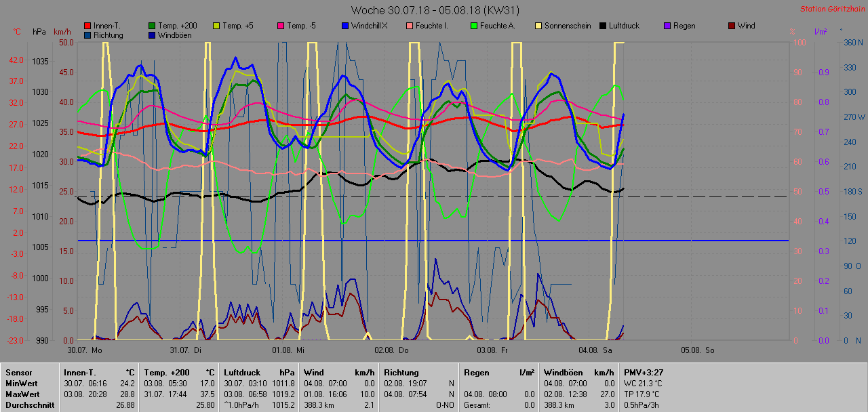Click the yellow Sonnenschein legend swatch
This screenshot has height=412, width=868.
pos(538,26)
